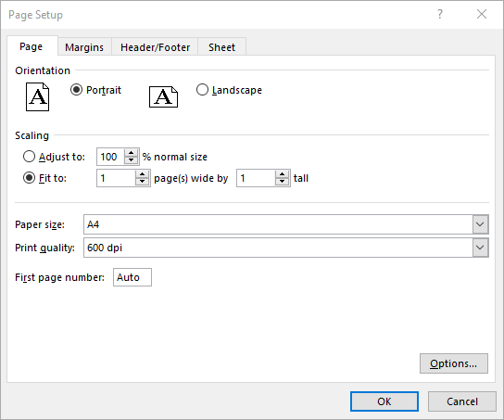Screen dimensions: 504x420
Task: Click the portrait page orientation icon
Action: 38,96
